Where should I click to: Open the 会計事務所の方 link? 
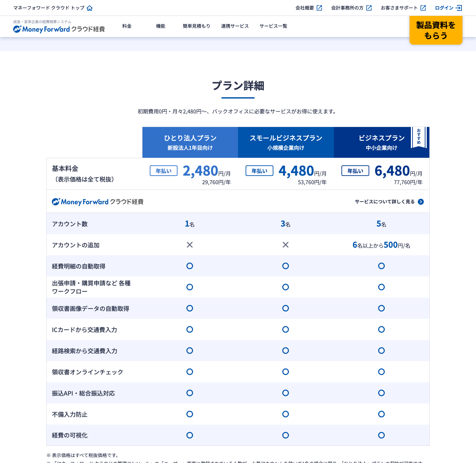(x=351, y=8)
